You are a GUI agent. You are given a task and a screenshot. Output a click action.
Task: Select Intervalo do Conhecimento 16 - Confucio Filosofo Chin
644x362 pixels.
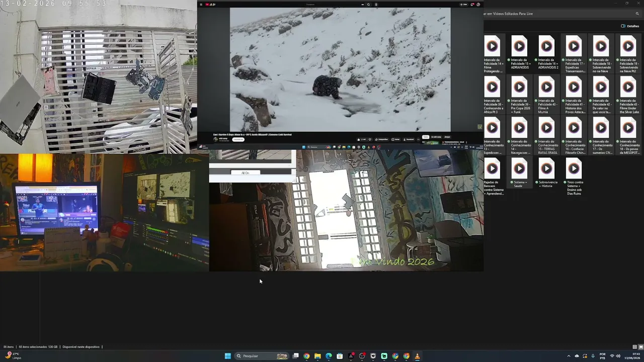coord(574,136)
